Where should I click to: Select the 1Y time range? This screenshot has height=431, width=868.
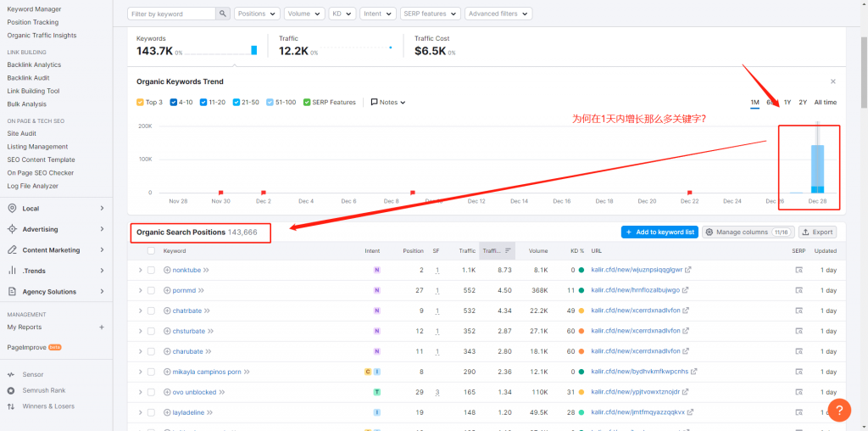787,103
